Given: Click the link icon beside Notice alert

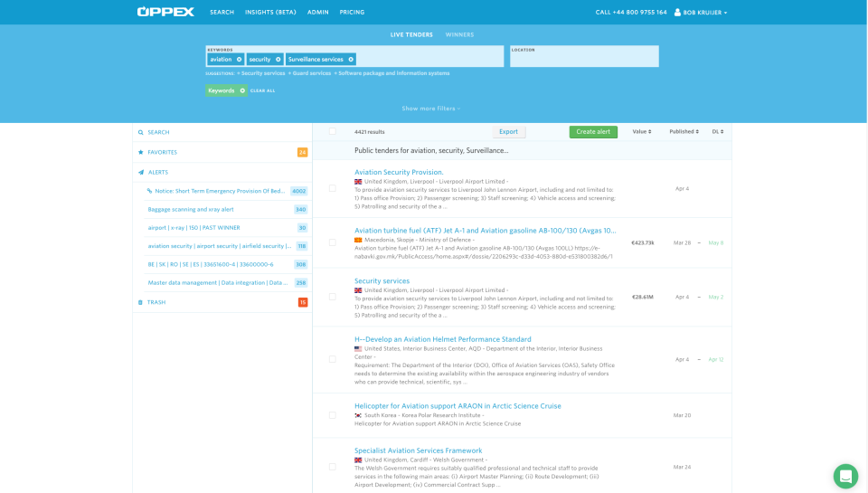Looking at the screenshot, I should [x=149, y=191].
